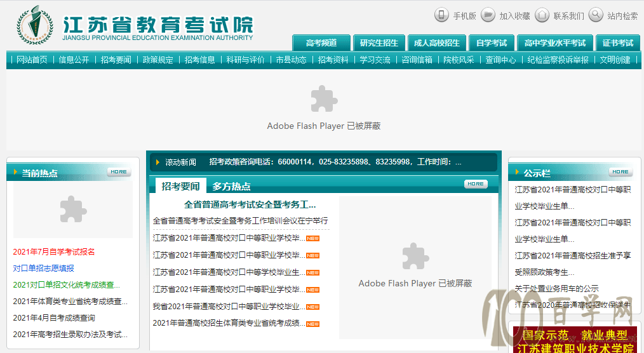Click the 当前热点 panel heading
644x353 pixels.
tap(39, 173)
